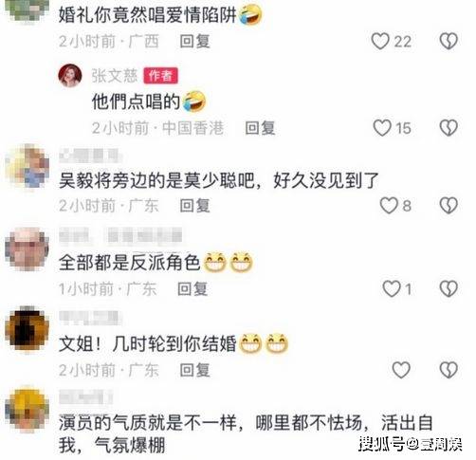Like the 爱情陷阱 wedding comment with 22 likes
Image resolution: width=476 pixels, height=460 pixels.
click(x=380, y=41)
